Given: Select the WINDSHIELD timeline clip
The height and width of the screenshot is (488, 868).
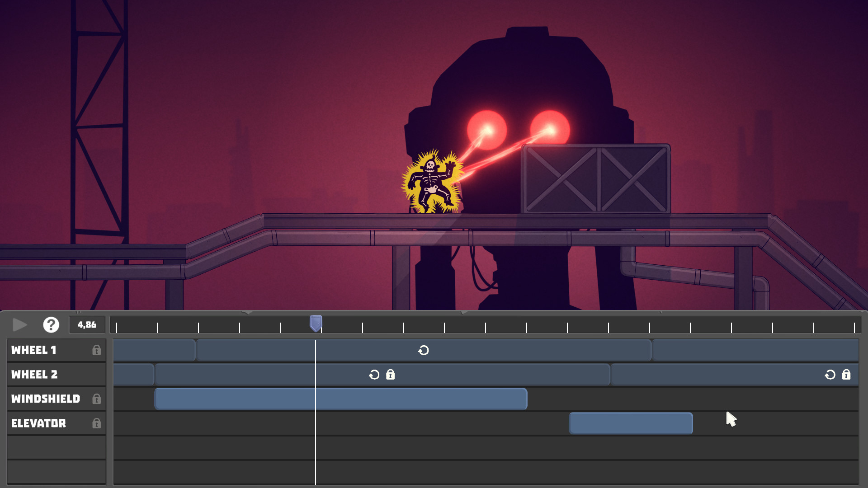Looking at the screenshot, I should pos(341,399).
